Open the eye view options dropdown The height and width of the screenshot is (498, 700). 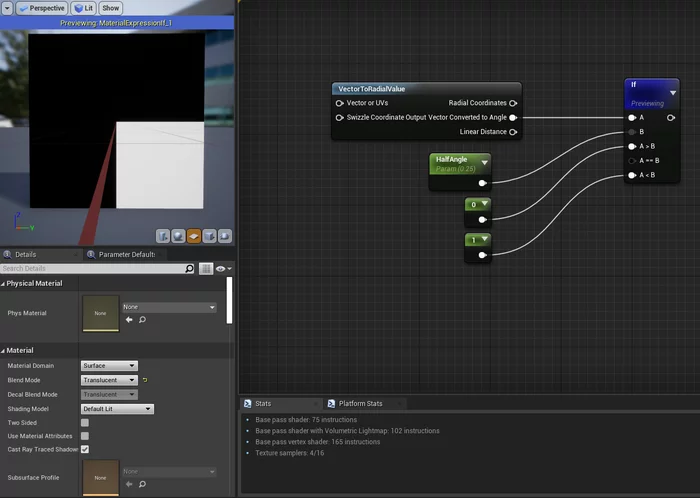coord(224,269)
